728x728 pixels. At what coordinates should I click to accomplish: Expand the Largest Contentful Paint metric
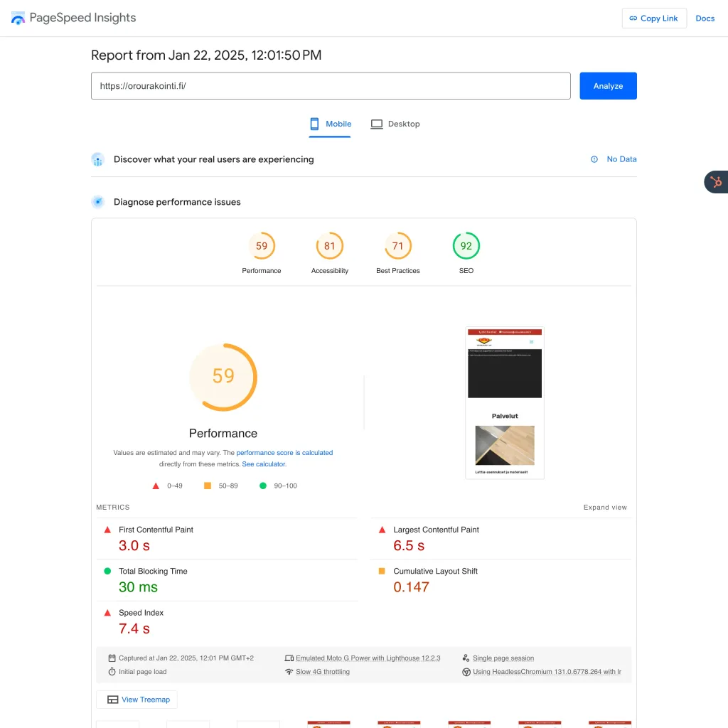coord(436,530)
